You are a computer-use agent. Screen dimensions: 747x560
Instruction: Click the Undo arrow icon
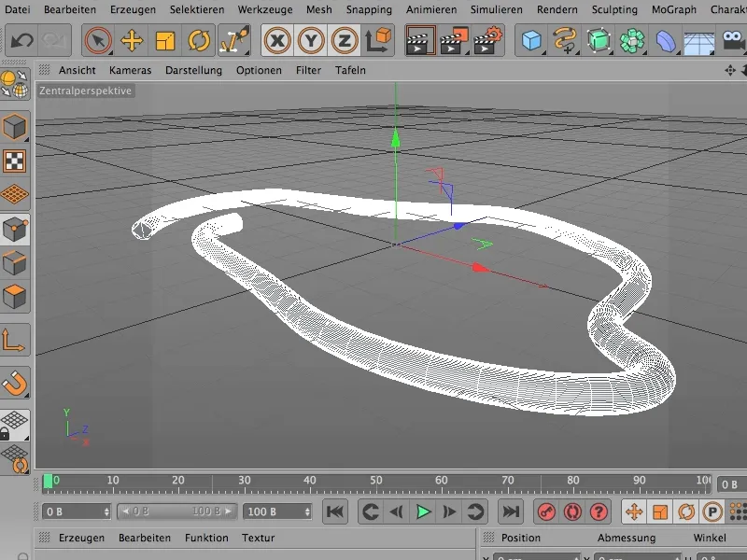21,40
